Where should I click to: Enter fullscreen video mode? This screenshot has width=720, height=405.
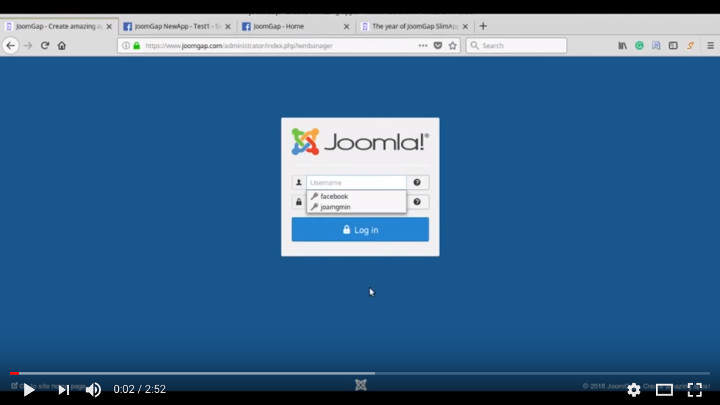point(695,389)
